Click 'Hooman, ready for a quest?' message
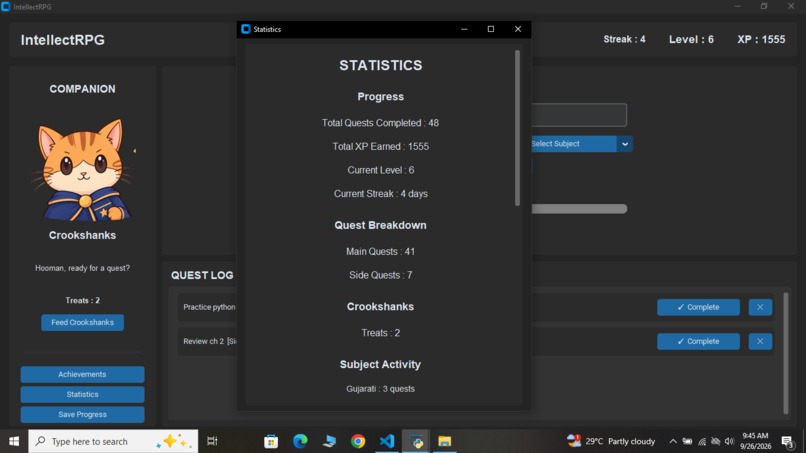Image resolution: width=806 pixels, height=453 pixels. click(82, 268)
